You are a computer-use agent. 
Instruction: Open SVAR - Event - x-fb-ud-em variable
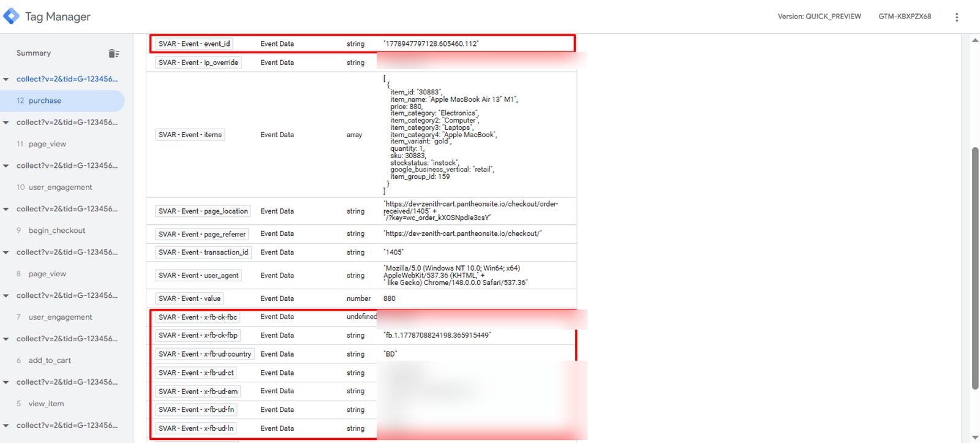[x=198, y=392]
